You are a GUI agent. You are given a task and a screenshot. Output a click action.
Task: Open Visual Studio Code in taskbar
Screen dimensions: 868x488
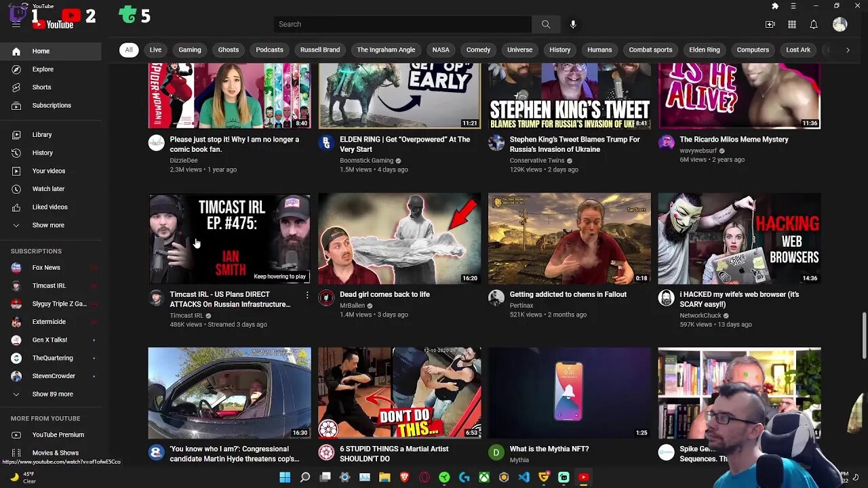524,477
